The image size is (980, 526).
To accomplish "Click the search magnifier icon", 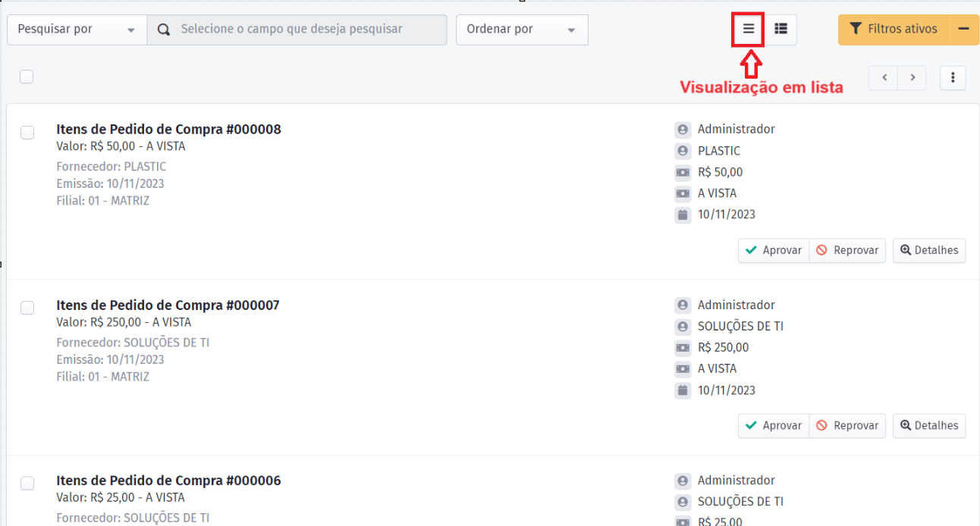I will click(163, 30).
